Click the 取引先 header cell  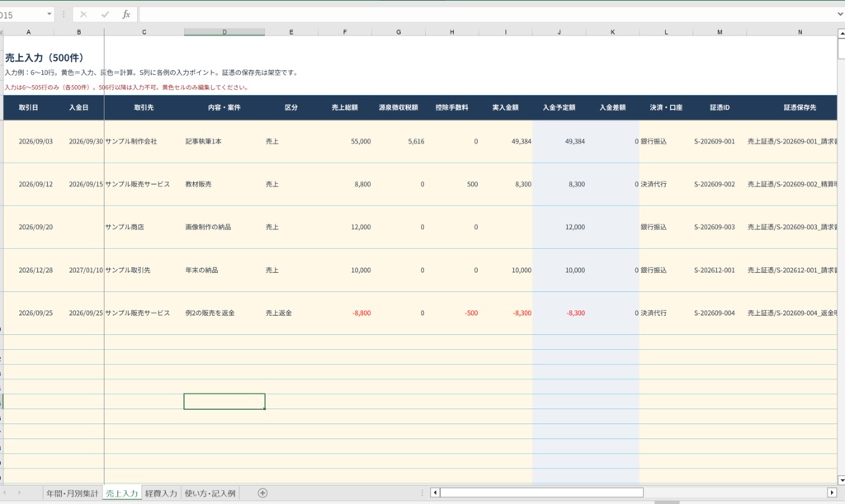144,108
